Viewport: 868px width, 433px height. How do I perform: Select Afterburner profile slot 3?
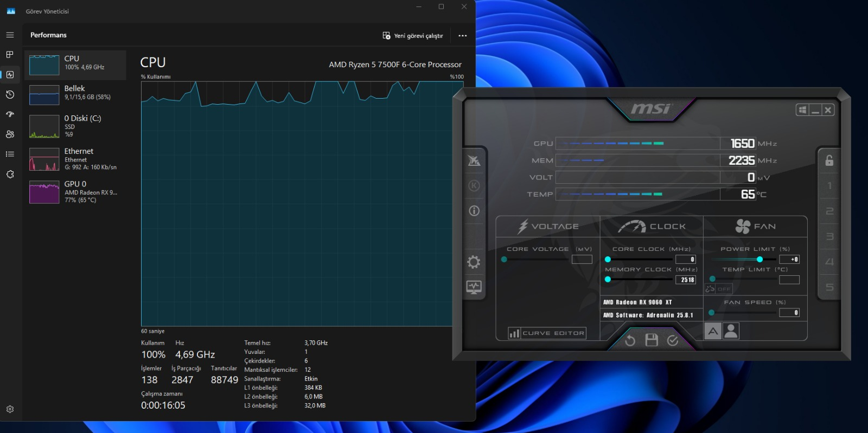(x=829, y=236)
